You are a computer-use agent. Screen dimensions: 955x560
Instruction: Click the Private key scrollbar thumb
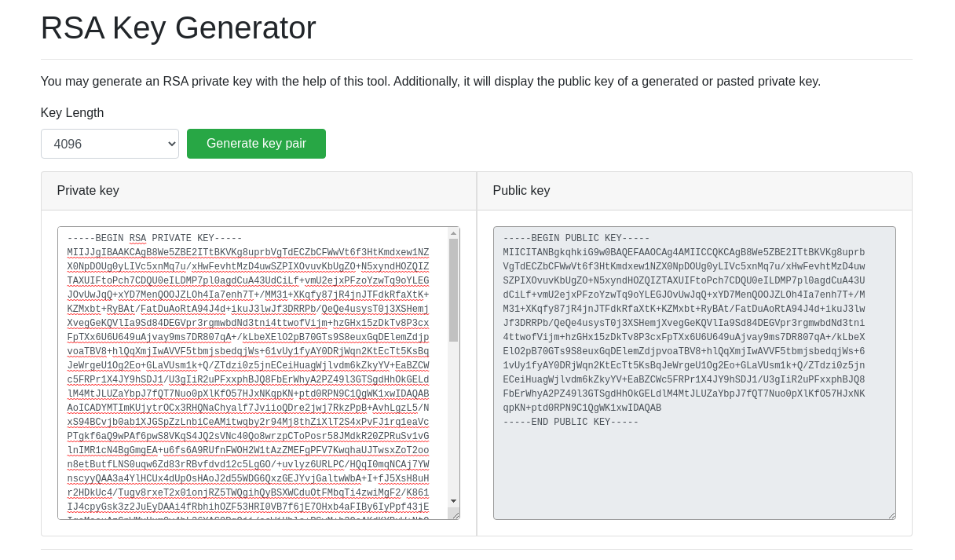(453, 289)
